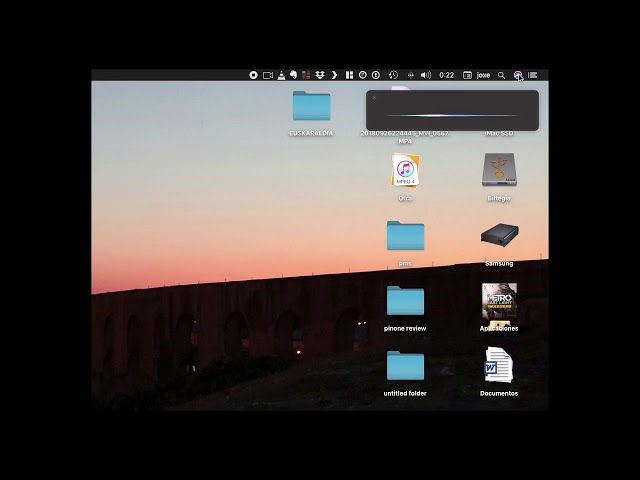This screenshot has width=640, height=480.
Task: Click the Samsung drive name label
Action: 499,263
